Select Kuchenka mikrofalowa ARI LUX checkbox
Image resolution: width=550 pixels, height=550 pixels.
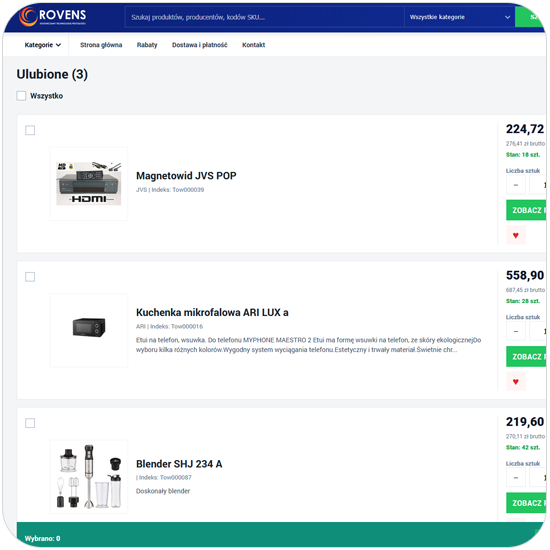pyautogui.click(x=30, y=277)
